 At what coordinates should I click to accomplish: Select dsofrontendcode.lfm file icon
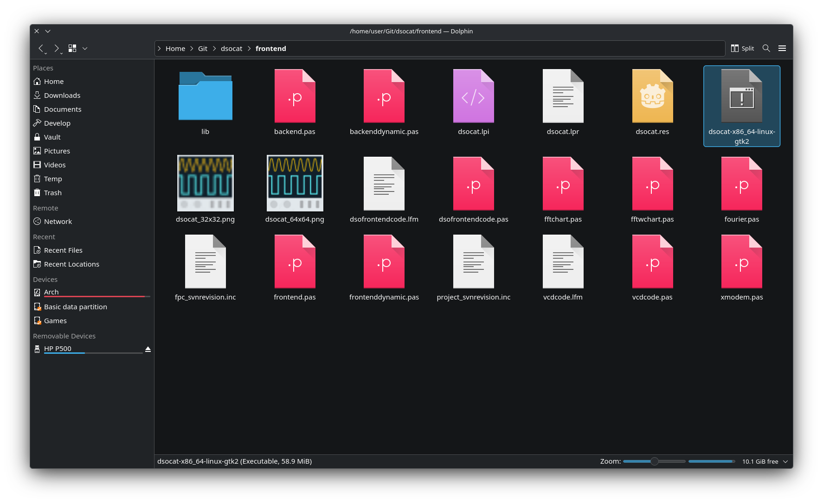384,184
